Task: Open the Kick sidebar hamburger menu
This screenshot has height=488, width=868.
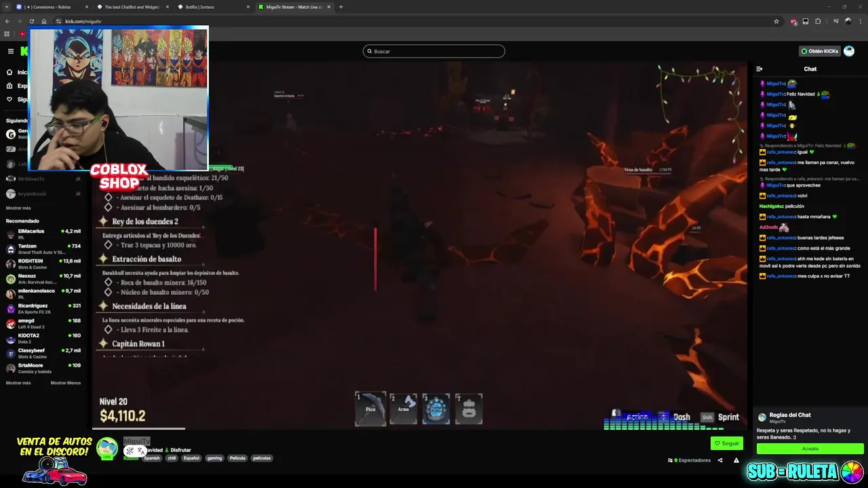Action: (10, 51)
